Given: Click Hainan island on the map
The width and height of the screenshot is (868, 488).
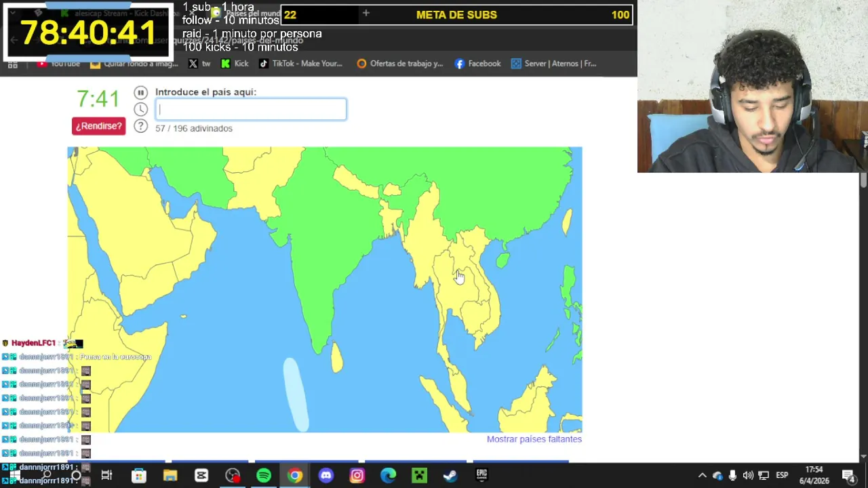Looking at the screenshot, I should click(502, 260).
